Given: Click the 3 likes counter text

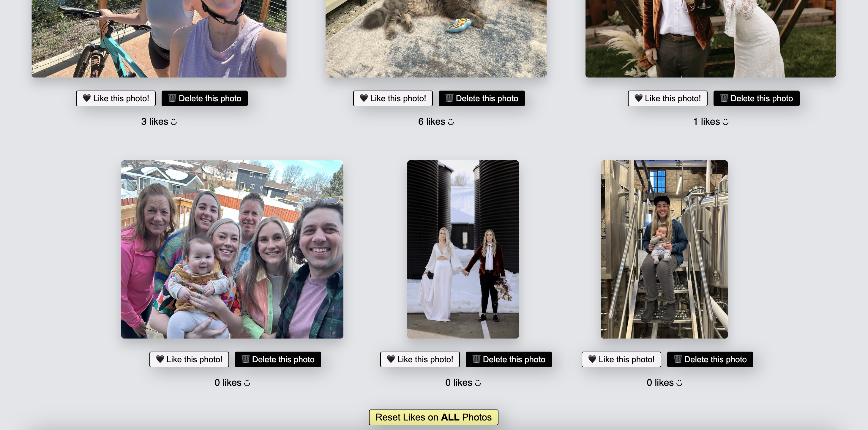Looking at the screenshot, I should [159, 121].
